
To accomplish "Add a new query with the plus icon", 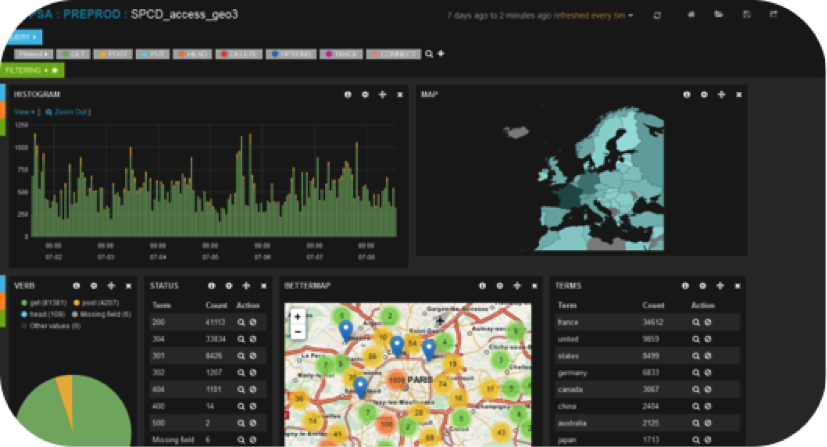I will [441, 53].
